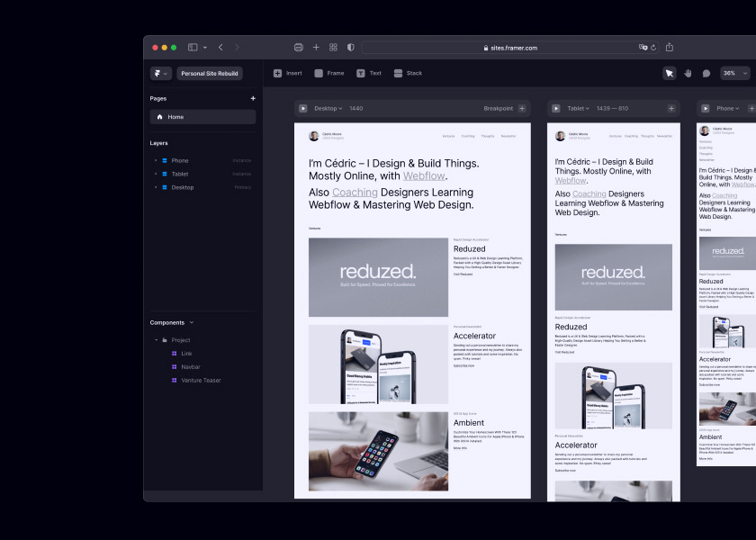Image resolution: width=756 pixels, height=540 pixels.
Task: Select the Home page
Action: [x=202, y=117]
